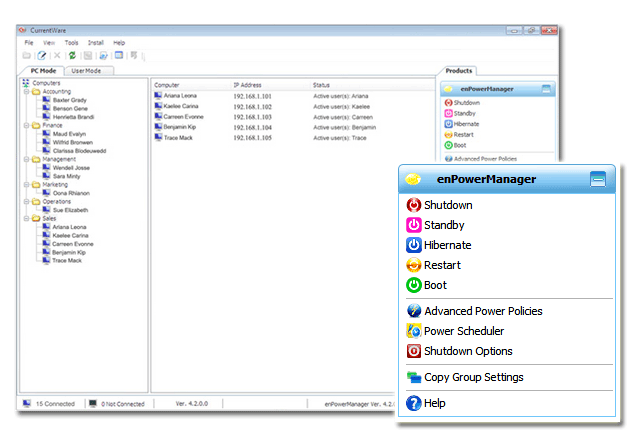The image size is (640, 440).
Task: Click the small Hibernate entry in the Products pane
Action: click(x=462, y=124)
